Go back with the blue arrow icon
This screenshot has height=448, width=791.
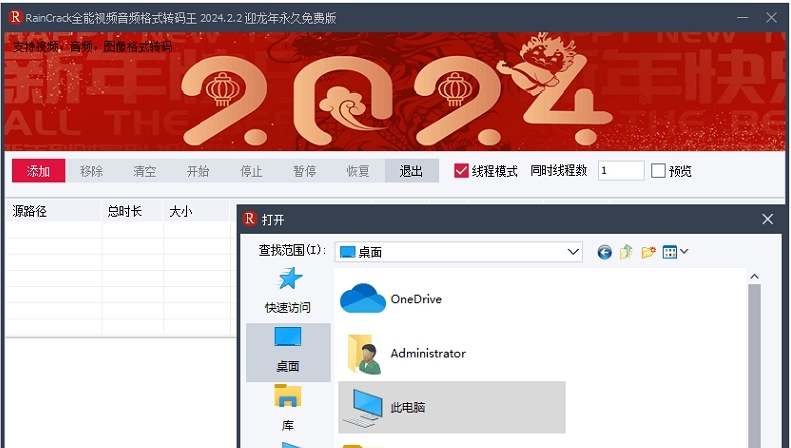tap(604, 252)
